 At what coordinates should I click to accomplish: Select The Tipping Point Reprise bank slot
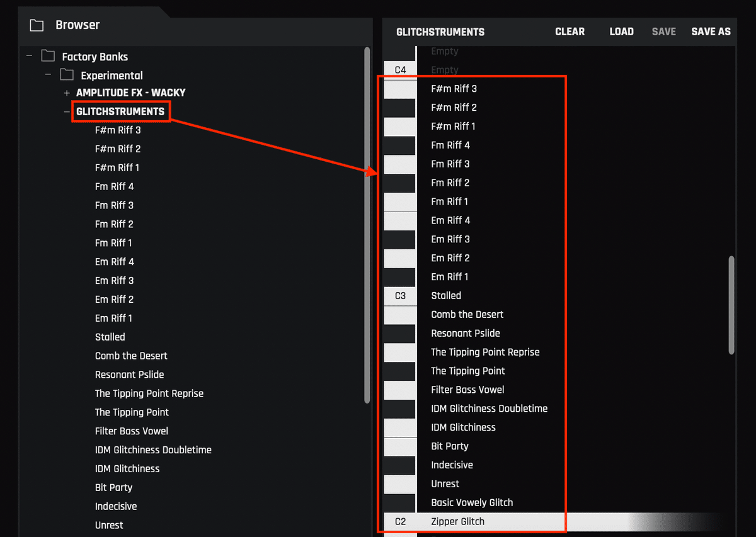coord(485,352)
